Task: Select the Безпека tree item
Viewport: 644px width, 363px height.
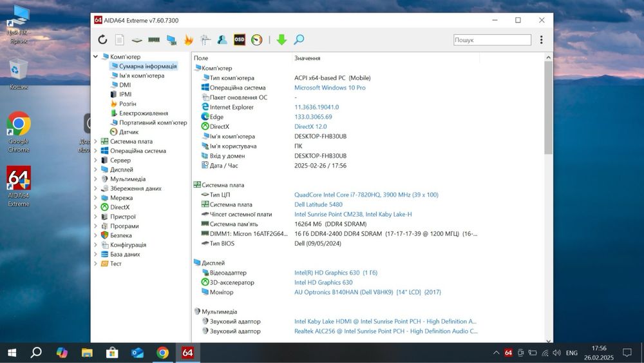Action: (121, 235)
